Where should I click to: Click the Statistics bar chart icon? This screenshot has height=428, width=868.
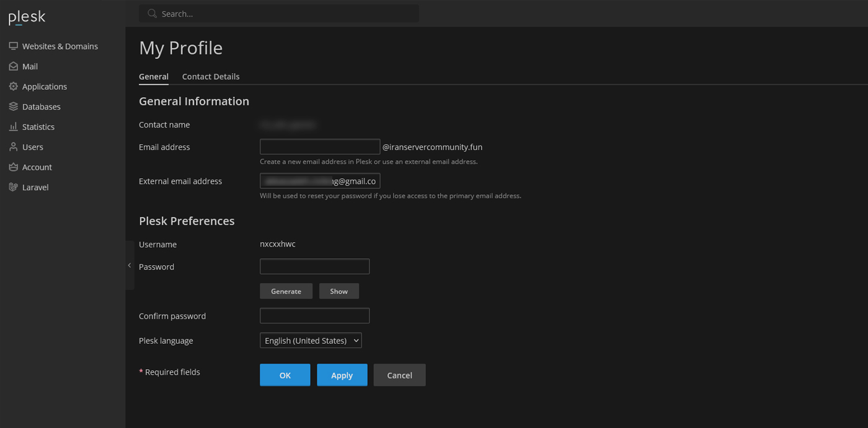tap(13, 127)
